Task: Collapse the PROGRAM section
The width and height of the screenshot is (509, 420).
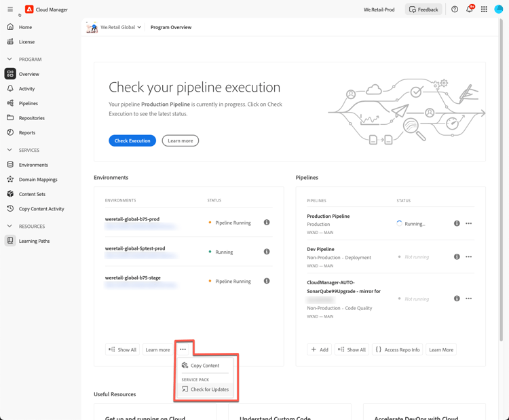Action: (x=10, y=59)
